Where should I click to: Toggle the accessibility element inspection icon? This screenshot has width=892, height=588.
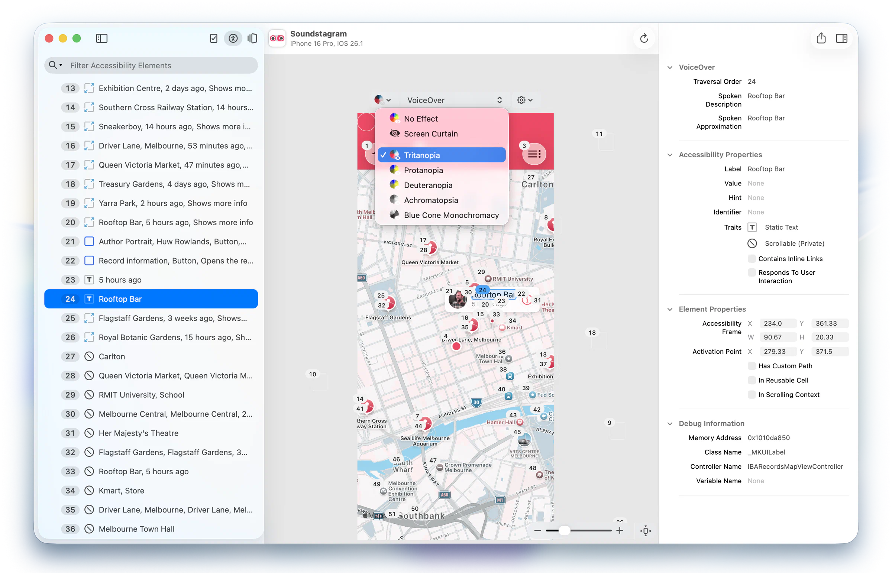point(233,38)
